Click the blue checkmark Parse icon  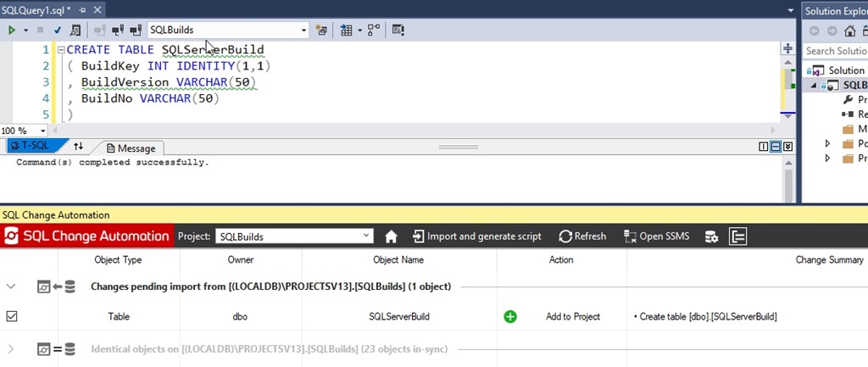[58, 30]
